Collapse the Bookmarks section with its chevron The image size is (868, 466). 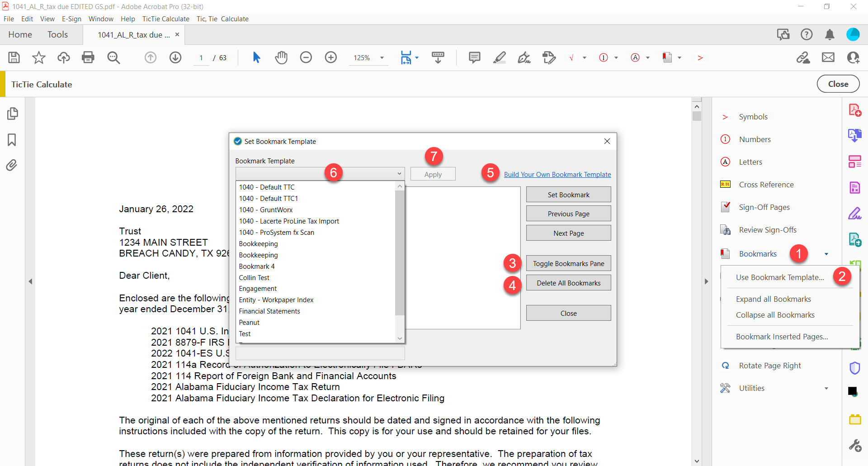click(827, 254)
